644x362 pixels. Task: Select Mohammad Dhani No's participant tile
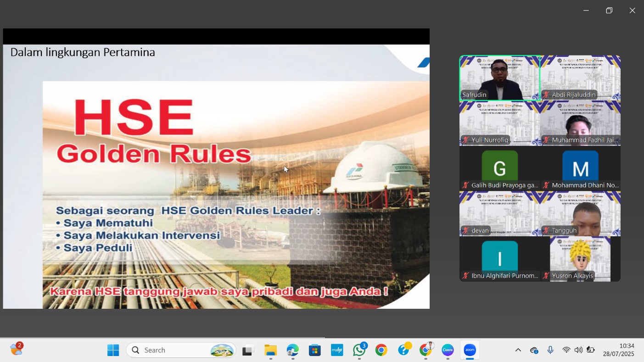pos(580,168)
